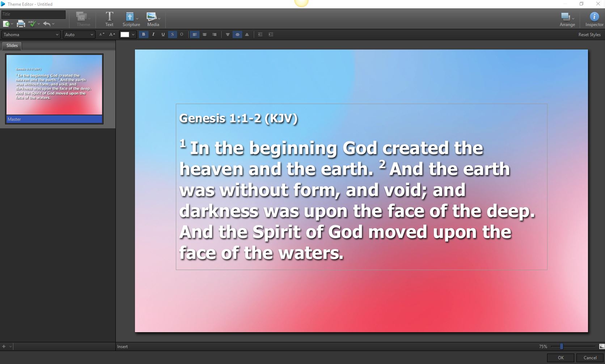The image size is (605, 364).
Task: Disable the text shadow (S) toggle
Action: (172, 34)
